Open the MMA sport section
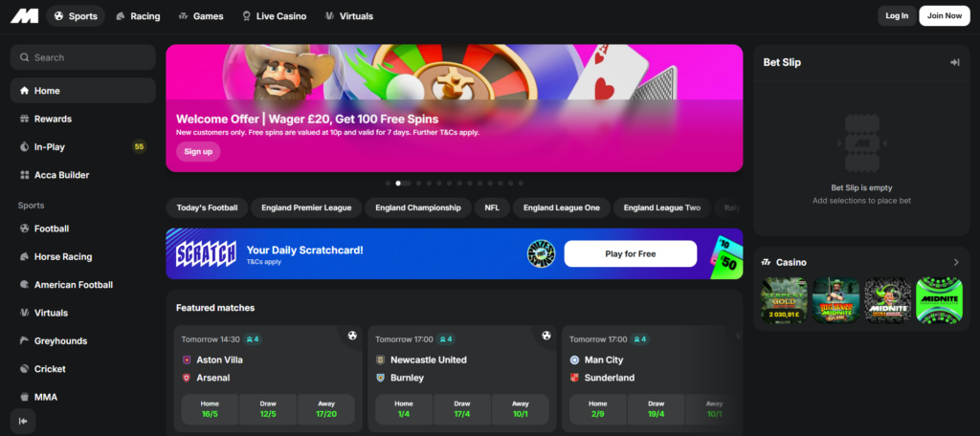Image resolution: width=980 pixels, height=436 pixels. (x=46, y=397)
